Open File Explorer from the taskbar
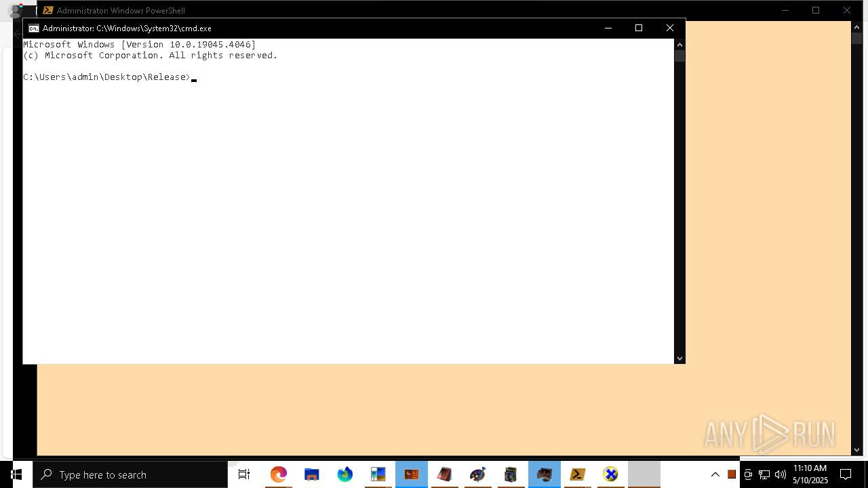868x488 pixels. (312, 474)
